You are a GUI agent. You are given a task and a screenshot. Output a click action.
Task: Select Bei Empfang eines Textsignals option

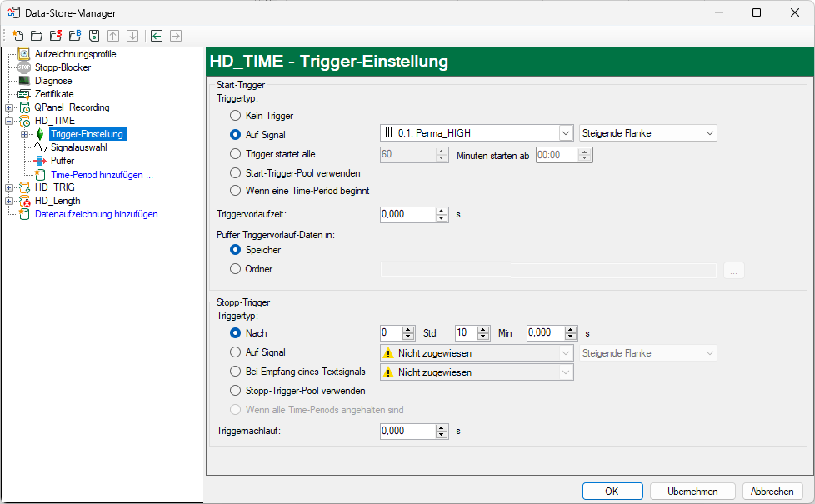point(236,372)
